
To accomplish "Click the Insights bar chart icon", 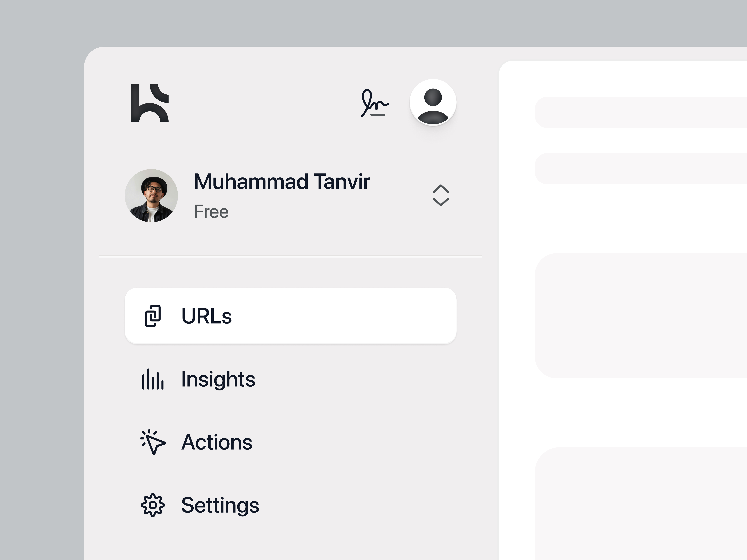I will 153,379.
